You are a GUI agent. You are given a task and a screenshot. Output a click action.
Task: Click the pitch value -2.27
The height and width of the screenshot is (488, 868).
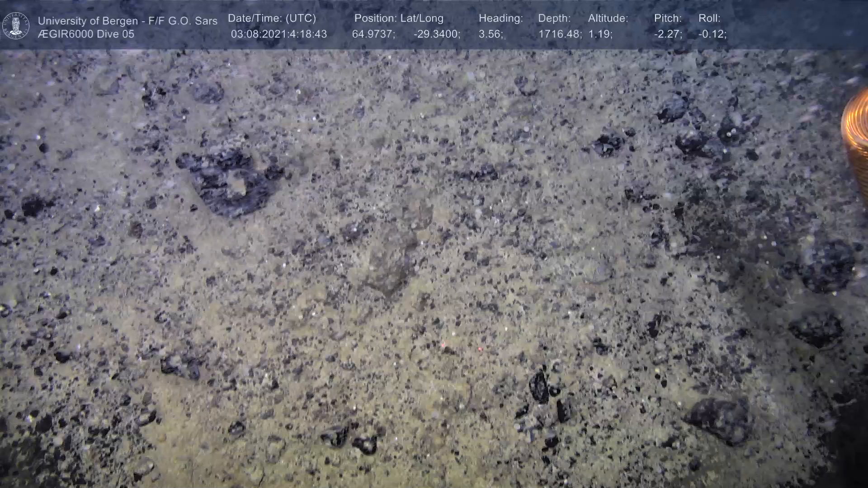click(x=668, y=34)
